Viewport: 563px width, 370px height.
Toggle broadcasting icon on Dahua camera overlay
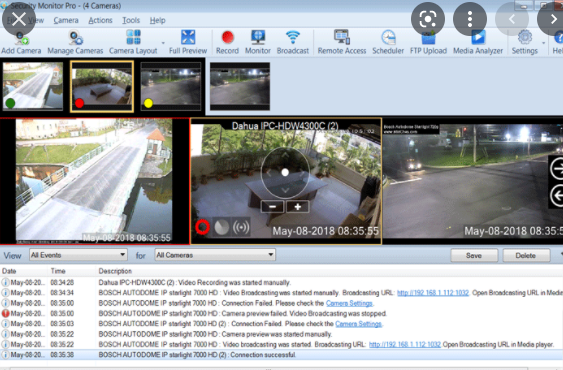pos(241,227)
